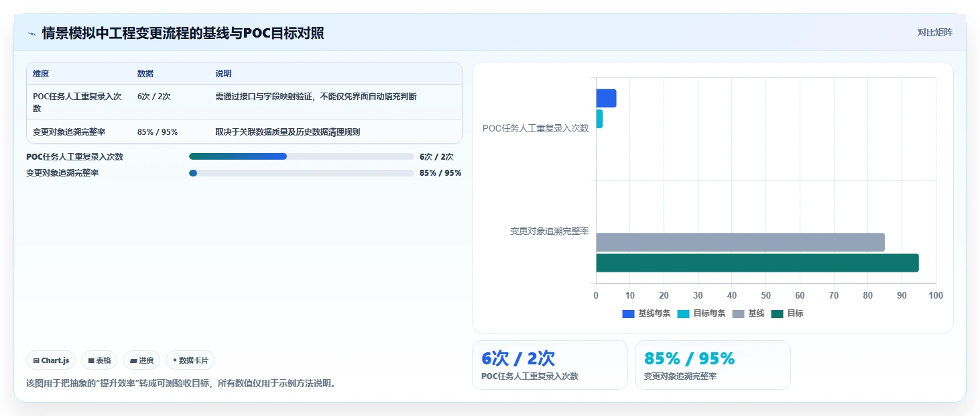The image size is (980, 416).
Task: Open the 6次 / 2次 data card
Action: pos(550,365)
